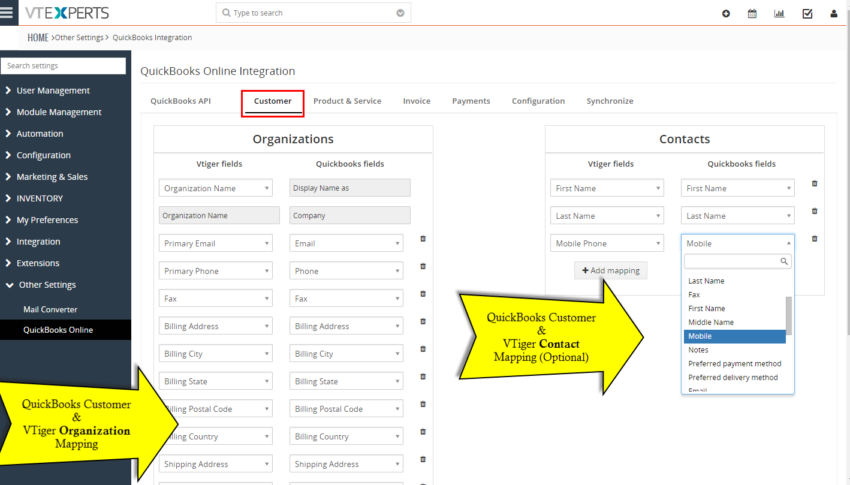
Task: Delete the Primary Phone mapping row
Action: click(423, 266)
